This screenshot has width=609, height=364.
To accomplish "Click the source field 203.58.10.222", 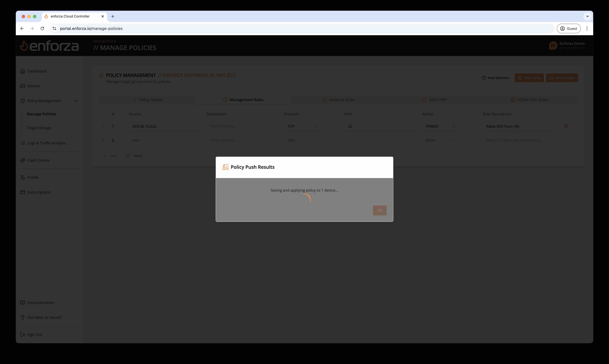I will coord(166,126).
